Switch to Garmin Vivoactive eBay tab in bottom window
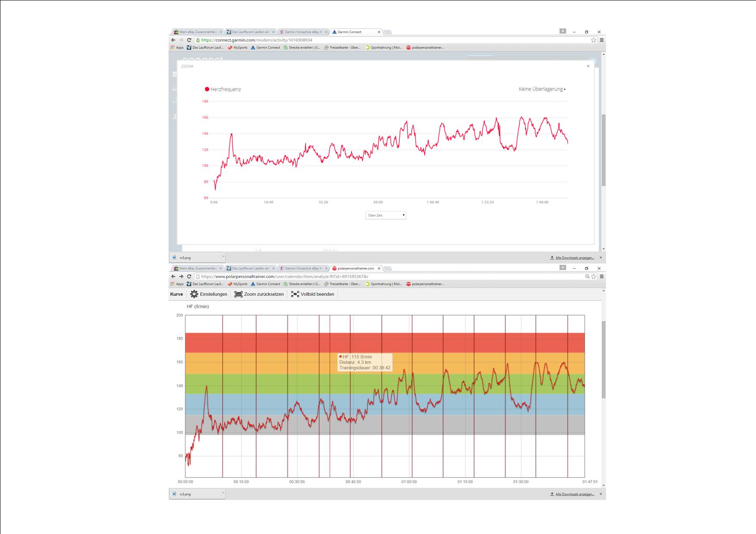Viewport: 756px width, 534px height. click(x=303, y=268)
